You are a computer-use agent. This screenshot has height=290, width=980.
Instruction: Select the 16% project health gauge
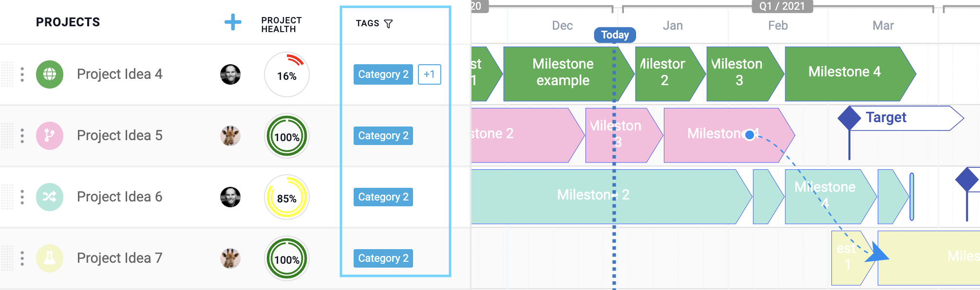287,74
